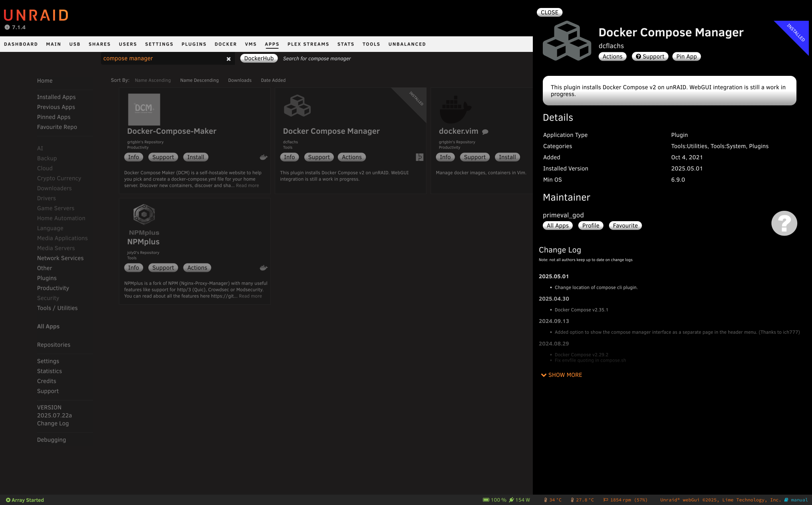
Task: Open Debugging in the sidebar
Action: point(51,440)
